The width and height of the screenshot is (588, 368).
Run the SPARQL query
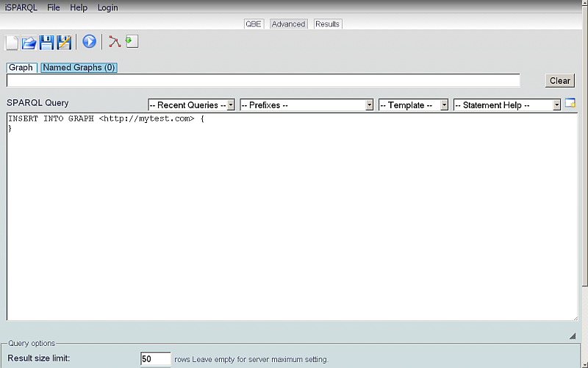89,41
